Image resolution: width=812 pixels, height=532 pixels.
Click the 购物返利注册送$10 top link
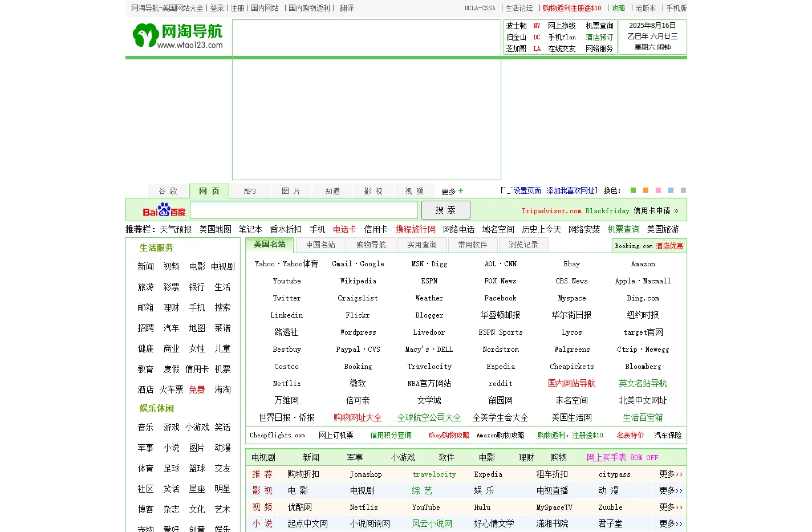572,8
